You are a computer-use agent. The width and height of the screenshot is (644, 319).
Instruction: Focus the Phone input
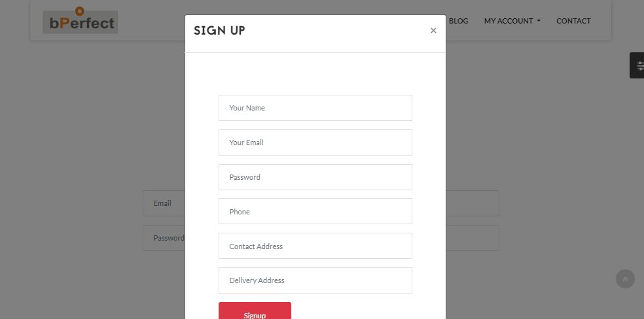coord(315,212)
